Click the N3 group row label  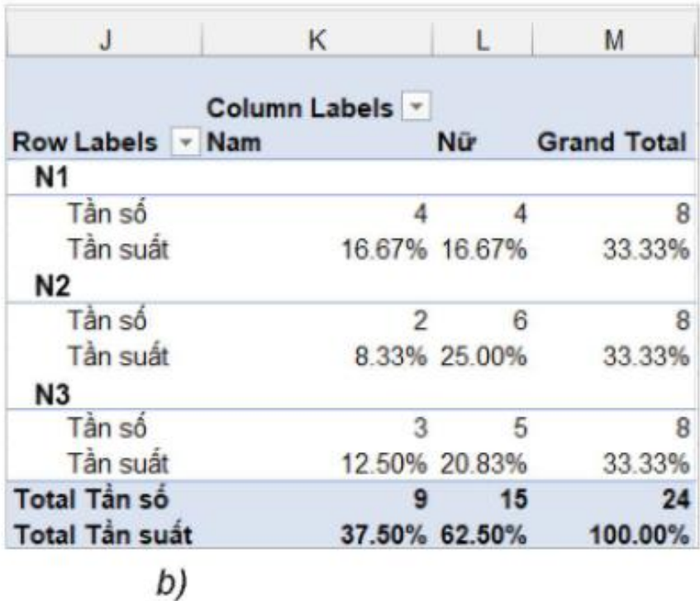52,394
